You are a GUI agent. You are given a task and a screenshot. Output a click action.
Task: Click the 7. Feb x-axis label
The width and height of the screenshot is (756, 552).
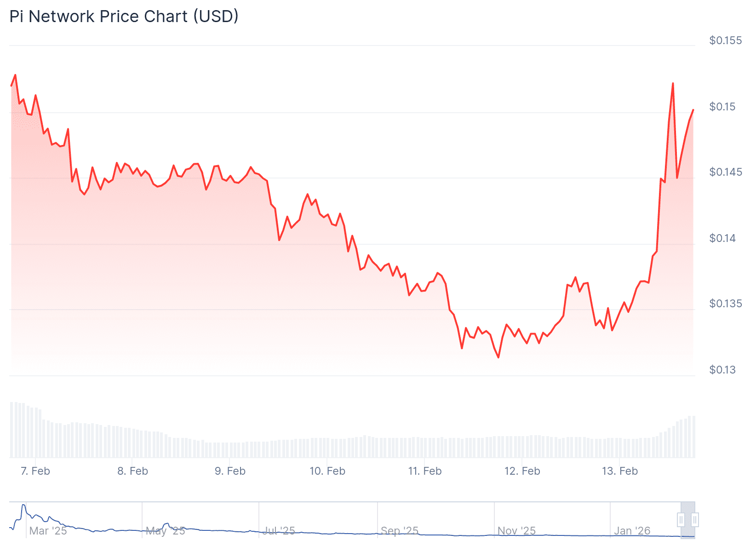click(35, 471)
